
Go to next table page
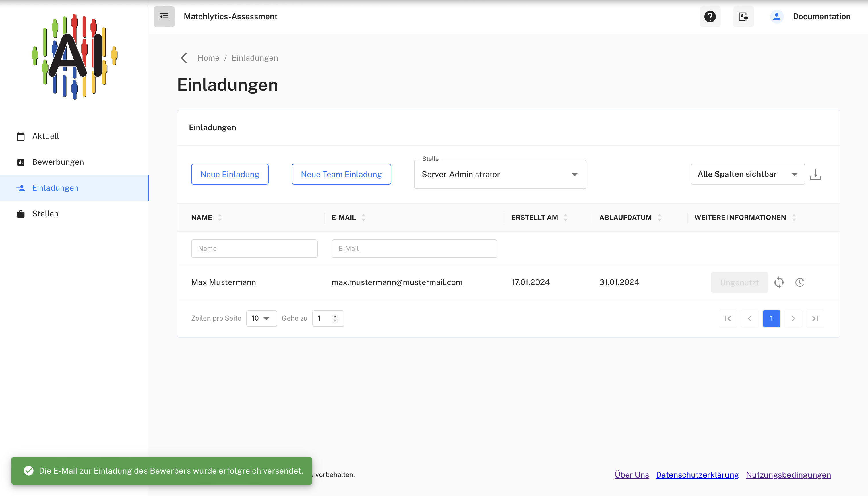click(x=793, y=319)
